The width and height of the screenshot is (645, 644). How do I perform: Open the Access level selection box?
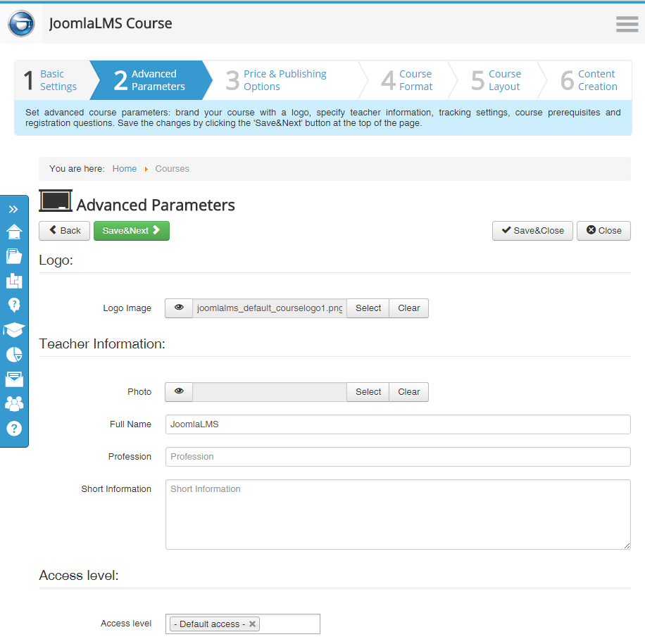[x=243, y=624]
